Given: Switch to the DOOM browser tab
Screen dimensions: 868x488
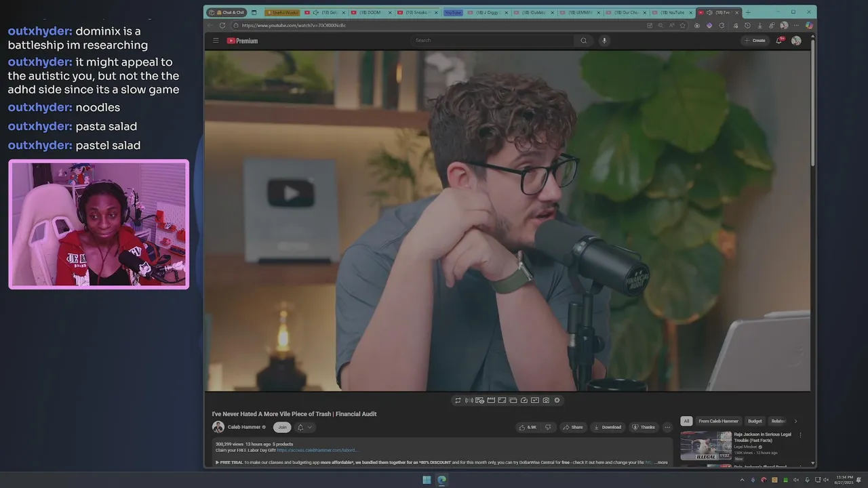Looking at the screenshot, I should [x=370, y=12].
